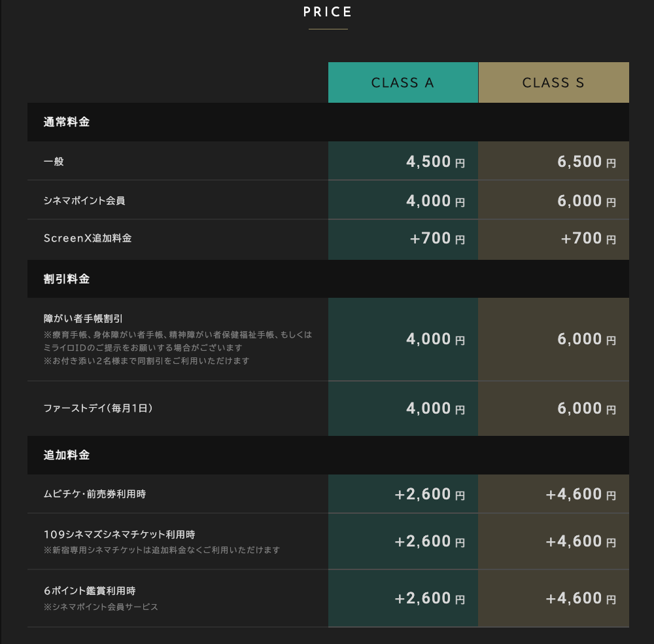Click the Class S First Day 6,000円 price
Viewport: 654px width, 644px height.
pos(586,409)
